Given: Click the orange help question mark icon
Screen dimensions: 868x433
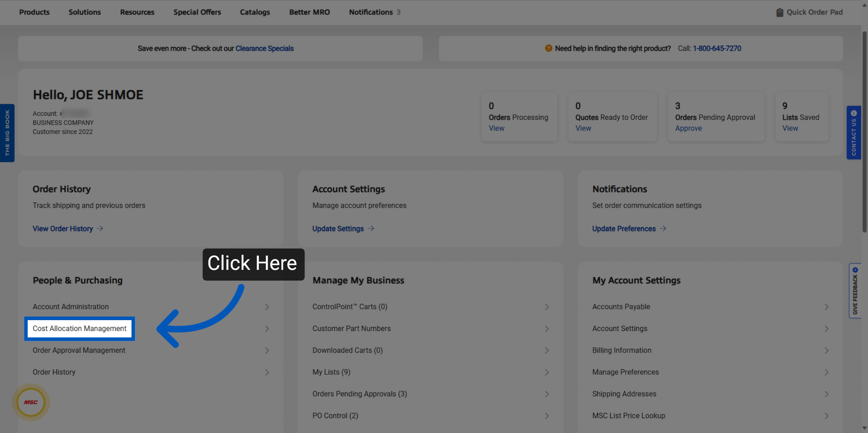Looking at the screenshot, I should tap(548, 48).
